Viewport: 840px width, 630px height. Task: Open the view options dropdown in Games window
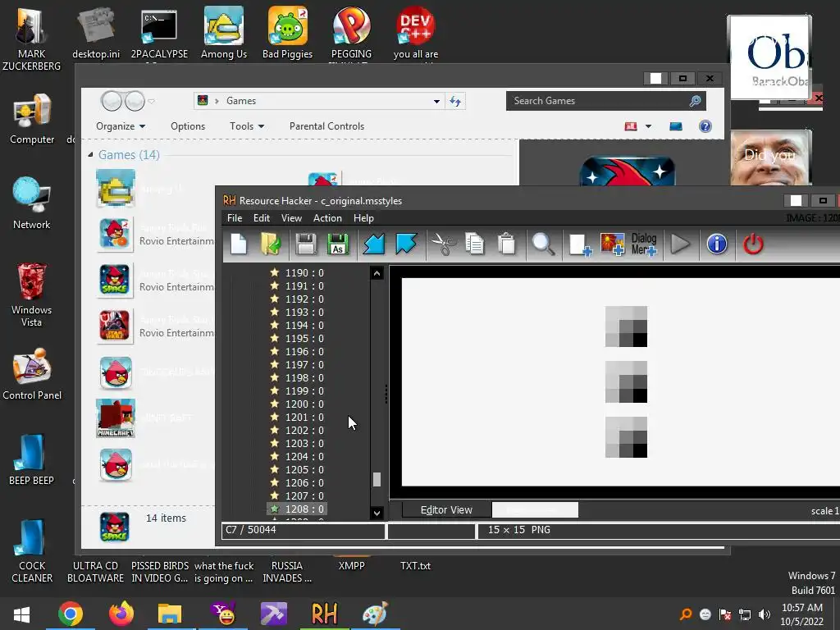[x=648, y=126]
